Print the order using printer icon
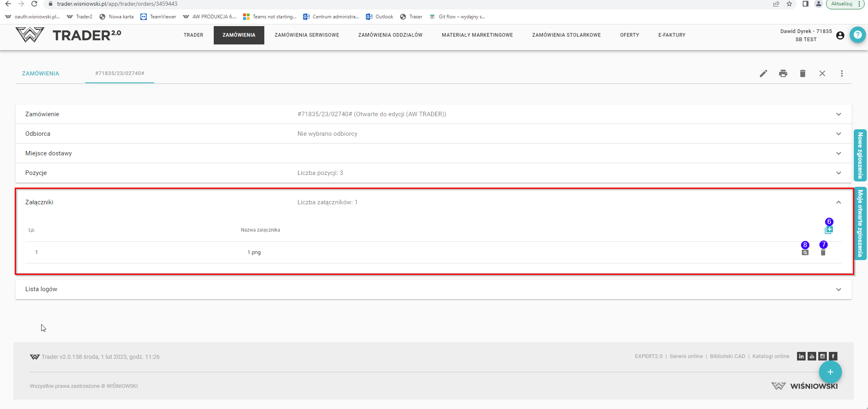Screen dimensions: 868x409 (x=783, y=73)
